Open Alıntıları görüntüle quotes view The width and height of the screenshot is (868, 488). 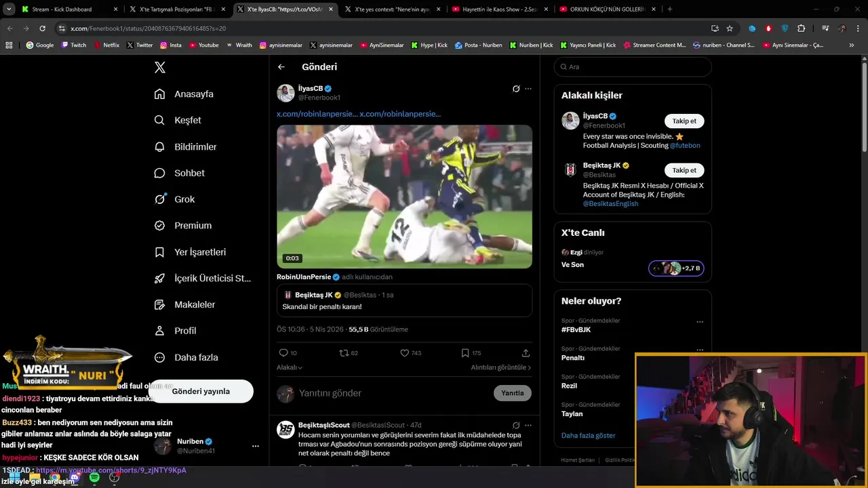[501, 367]
